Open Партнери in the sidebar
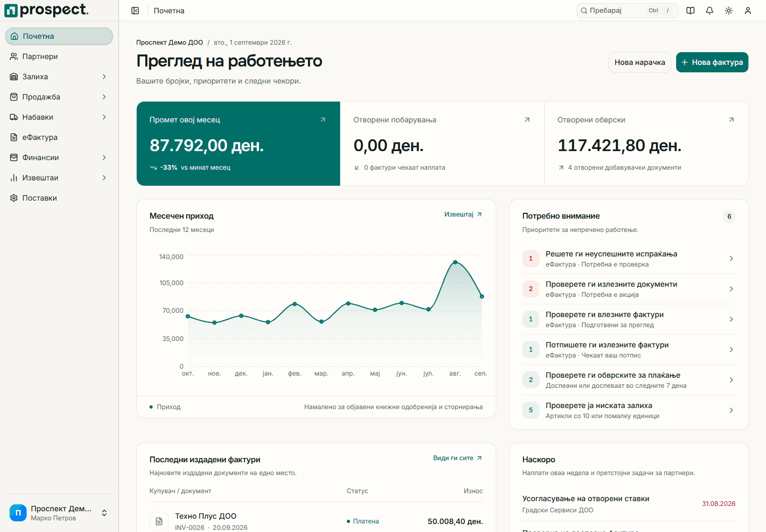 pos(59,56)
